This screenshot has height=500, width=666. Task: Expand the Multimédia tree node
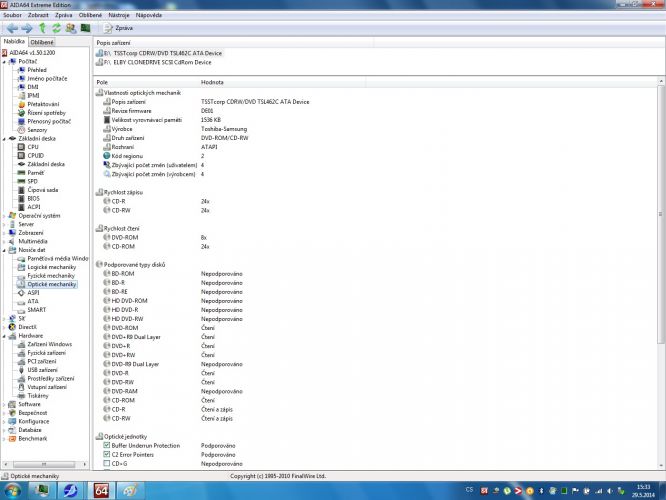pos(4,241)
